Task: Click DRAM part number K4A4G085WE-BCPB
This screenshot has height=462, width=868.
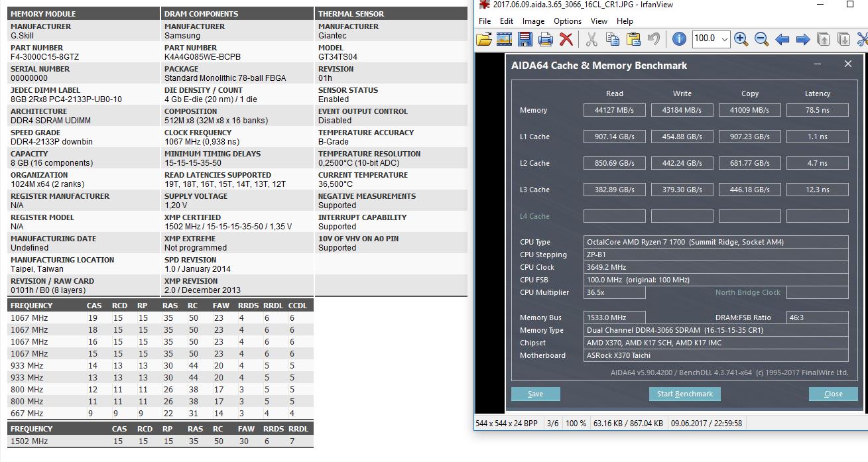Action: [x=203, y=57]
